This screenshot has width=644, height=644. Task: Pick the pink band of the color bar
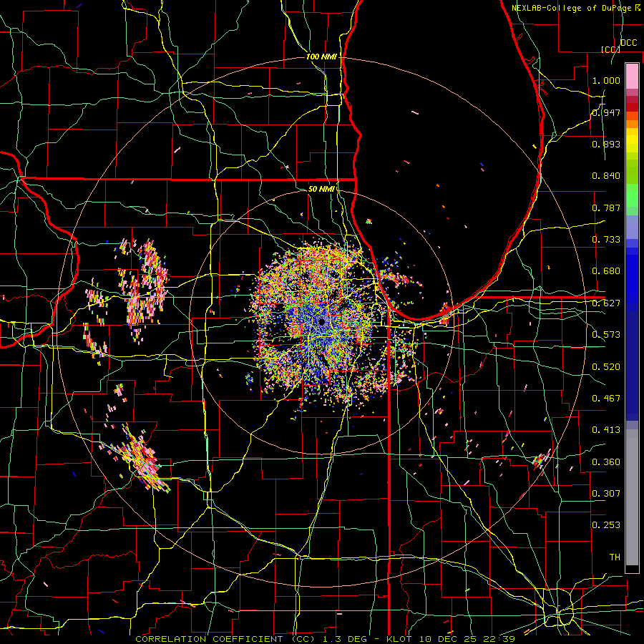pyautogui.click(x=632, y=76)
